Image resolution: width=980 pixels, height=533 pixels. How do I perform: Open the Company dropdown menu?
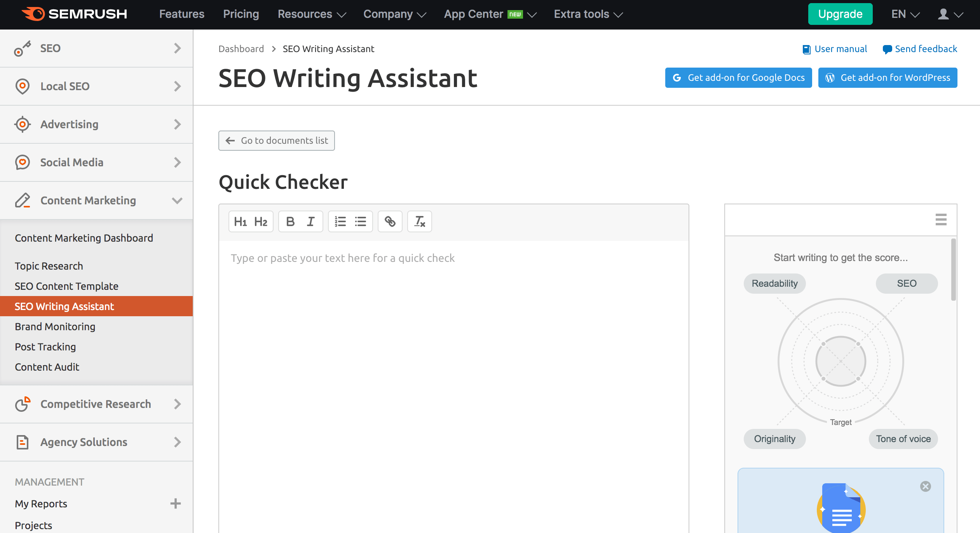394,14
